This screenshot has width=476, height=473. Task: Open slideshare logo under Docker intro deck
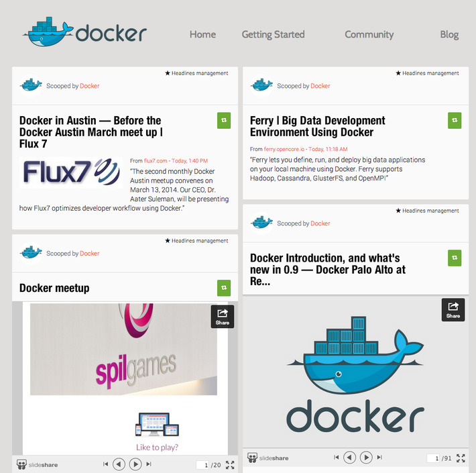coord(267,458)
